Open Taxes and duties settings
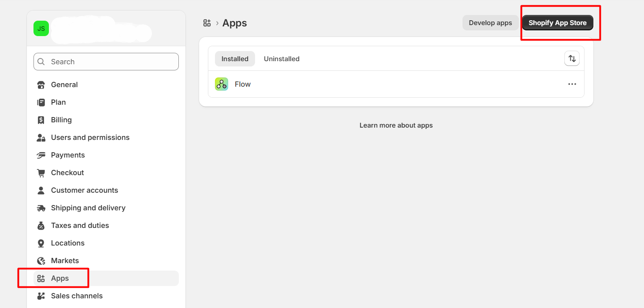The width and height of the screenshot is (644, 308). [x=80, y=226]
